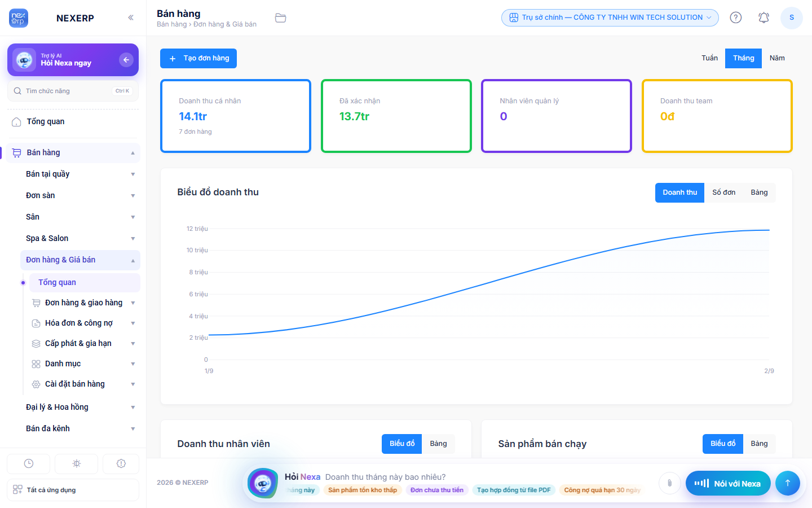Click the all-apps grid icon
812x508 pixels.
pyautogui.click(x=17, y=489)
